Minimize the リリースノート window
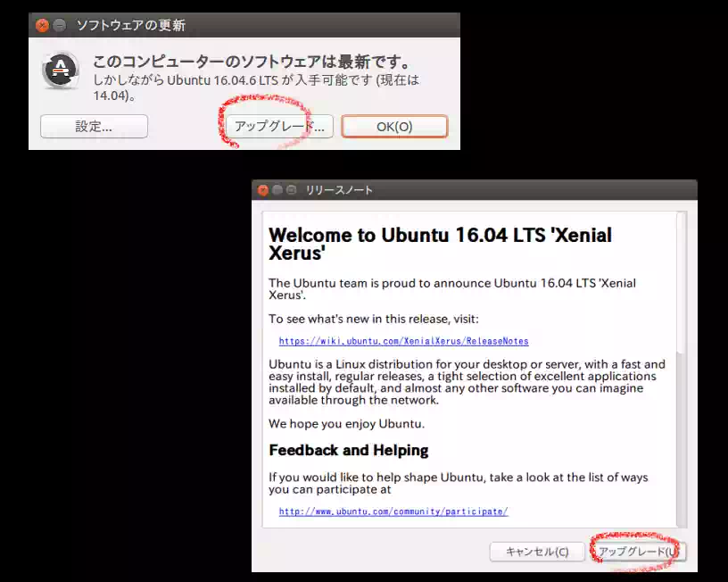 277,190
